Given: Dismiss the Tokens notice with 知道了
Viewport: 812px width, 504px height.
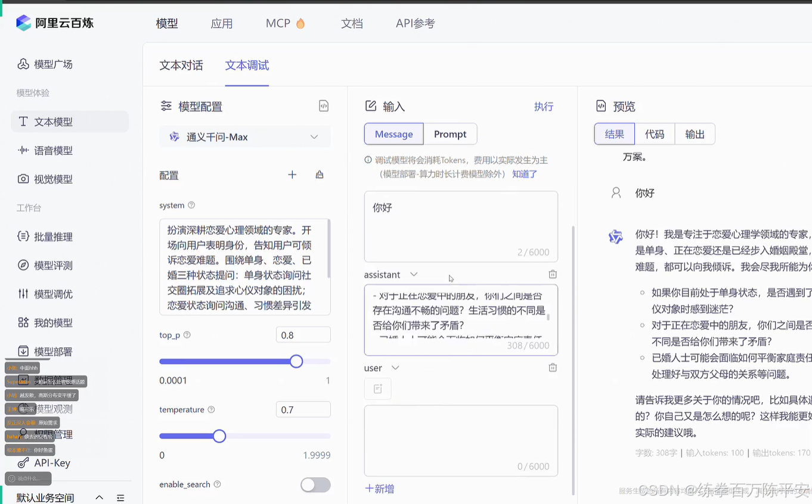Looking at the screenshot, I should click(525, 174).
